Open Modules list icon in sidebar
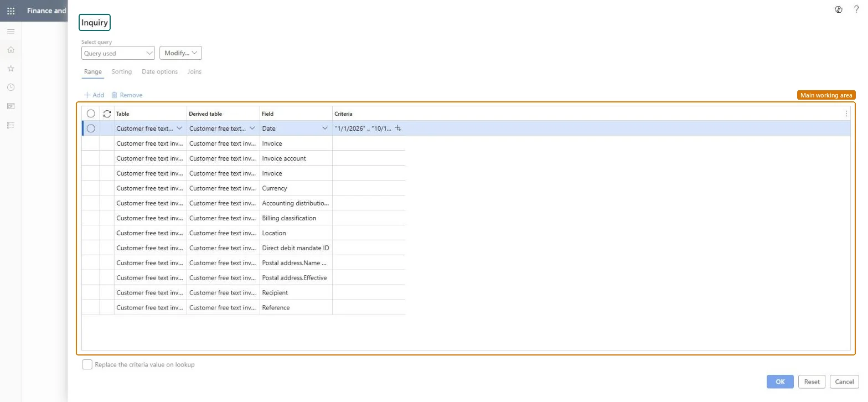The width and height of the screenshot is (868, 402). click(11, 125)
